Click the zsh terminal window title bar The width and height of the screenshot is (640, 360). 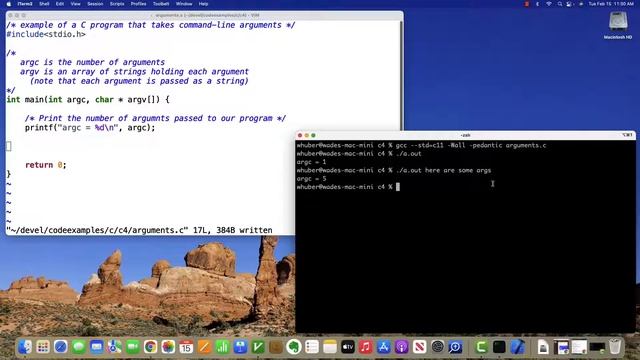coord(465,135)
